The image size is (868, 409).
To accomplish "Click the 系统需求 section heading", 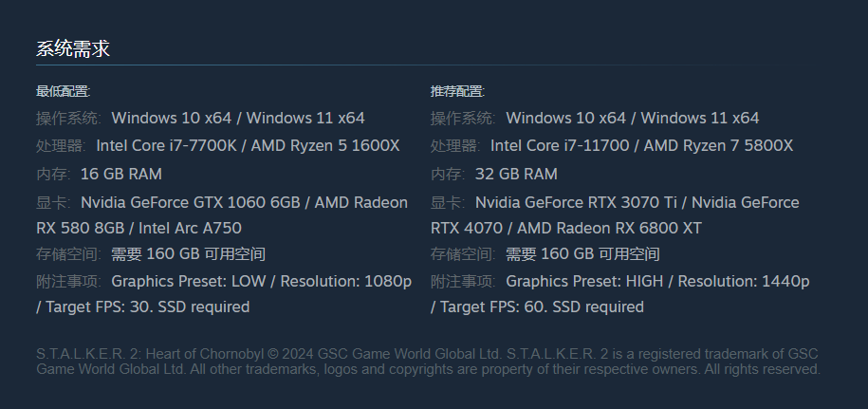I will point(73,48).
